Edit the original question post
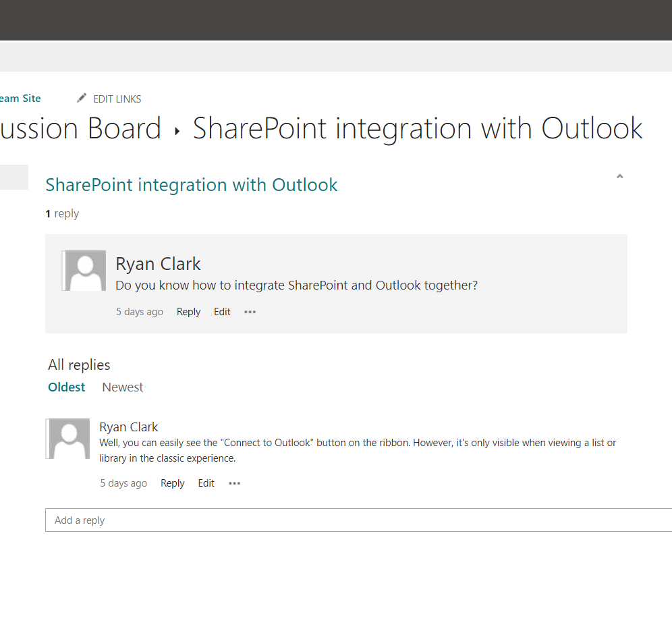This screenshot has width=672, height=625. [x=222, y=312]
